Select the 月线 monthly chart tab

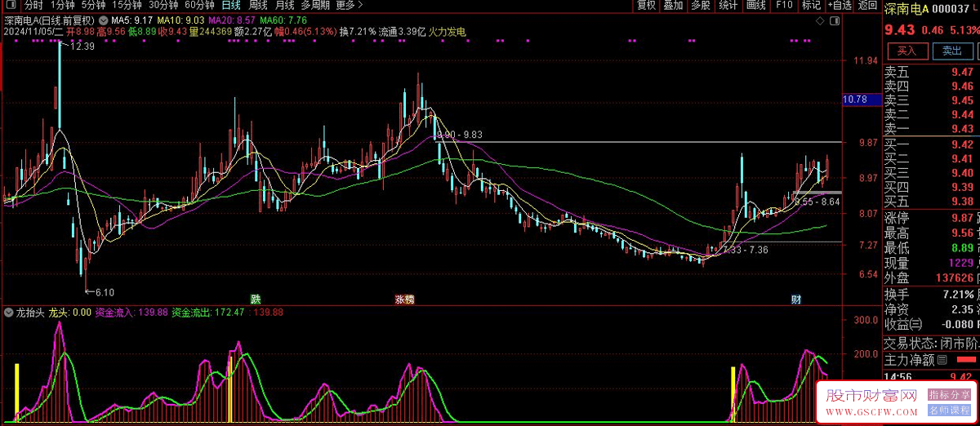(x=284, y=5)
